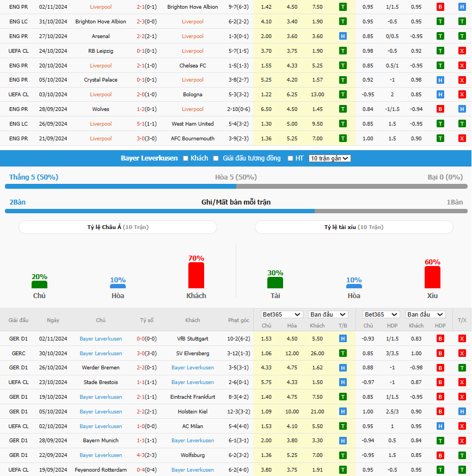Viewport: 472px width, 476px height.
Task: Click blue H result badge in Arsenal–Liverpool row
Action: pyautogui.click(x=342, y=36)
